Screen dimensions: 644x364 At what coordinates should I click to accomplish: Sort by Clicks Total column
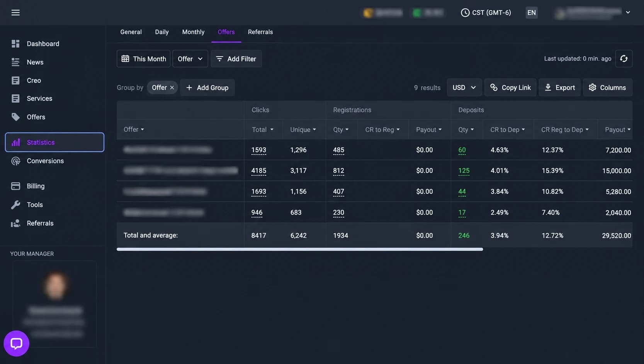click(263, 130)
